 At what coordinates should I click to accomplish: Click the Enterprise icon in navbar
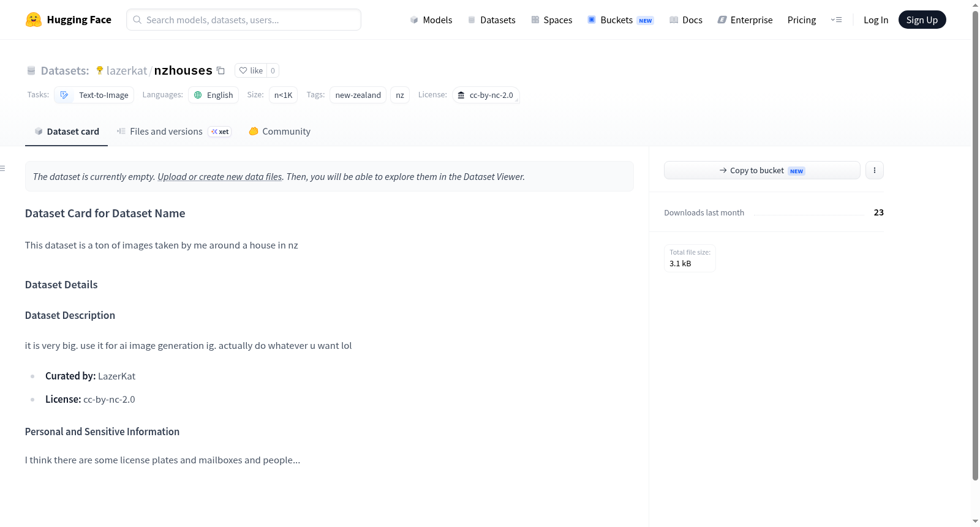pos(722,20)
